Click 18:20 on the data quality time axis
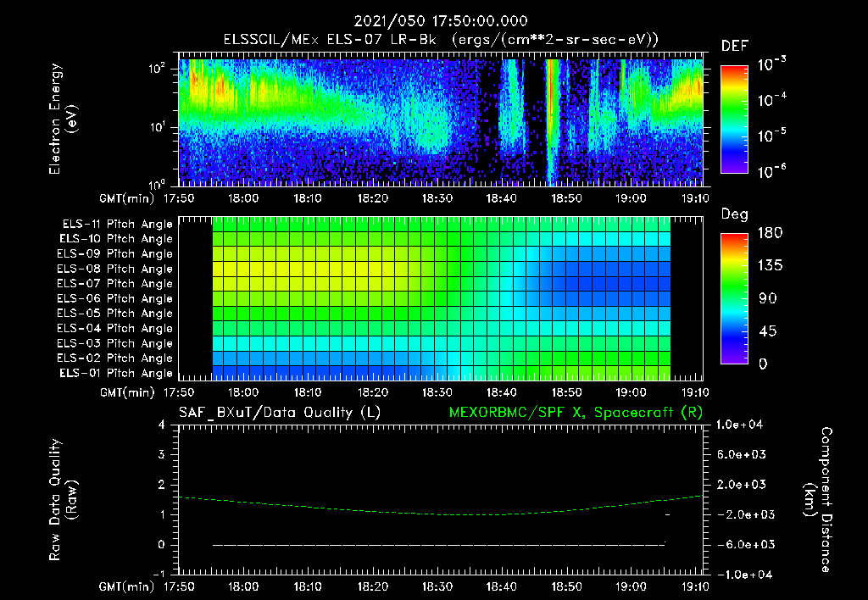 point(373,586)
